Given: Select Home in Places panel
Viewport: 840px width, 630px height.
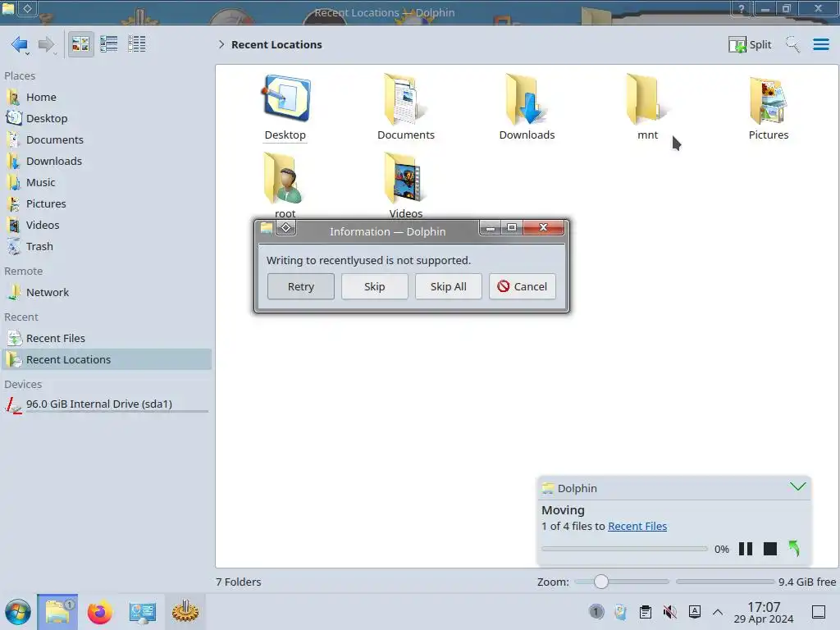Looking at the screenshot, I should click(106, 97).
